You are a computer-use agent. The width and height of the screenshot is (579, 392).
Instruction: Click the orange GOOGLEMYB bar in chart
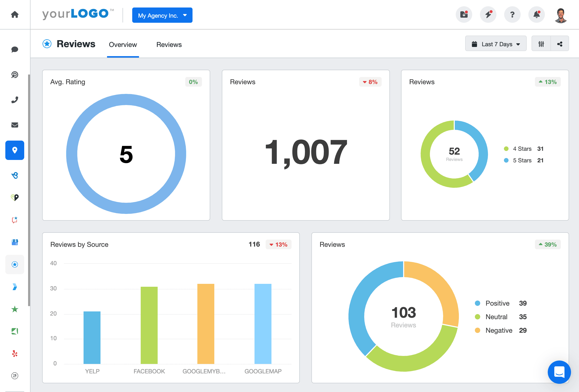[x=206, y=324]
